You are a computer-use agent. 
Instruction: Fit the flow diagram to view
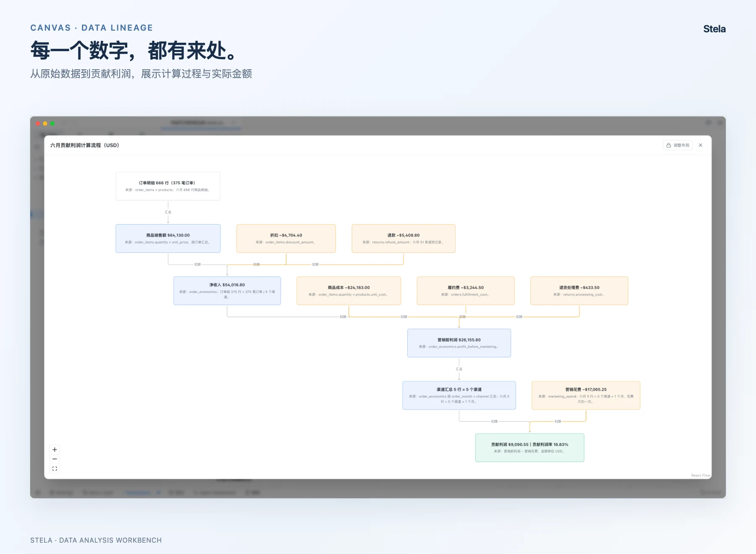pos(55,469)
